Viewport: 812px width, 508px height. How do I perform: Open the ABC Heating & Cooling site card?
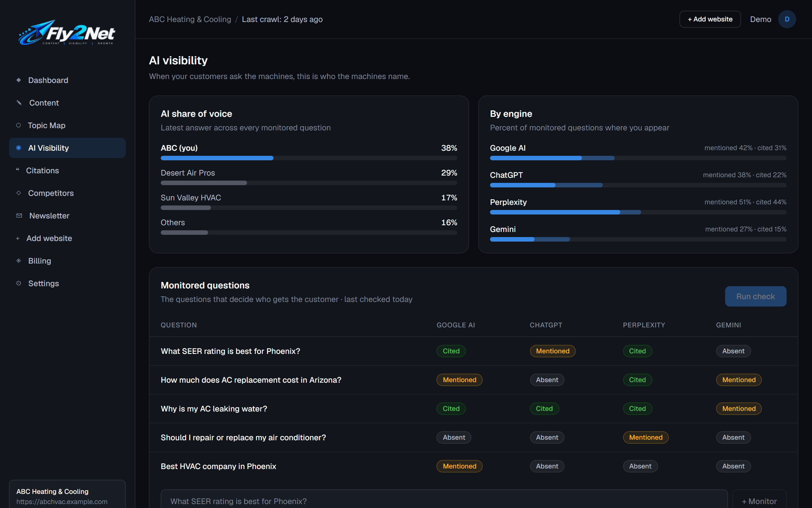click(67, 494)
